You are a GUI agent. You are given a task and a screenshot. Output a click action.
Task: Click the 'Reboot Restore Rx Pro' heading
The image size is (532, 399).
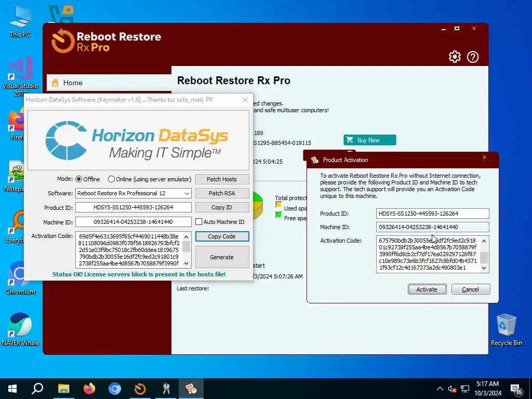point(234,81)
